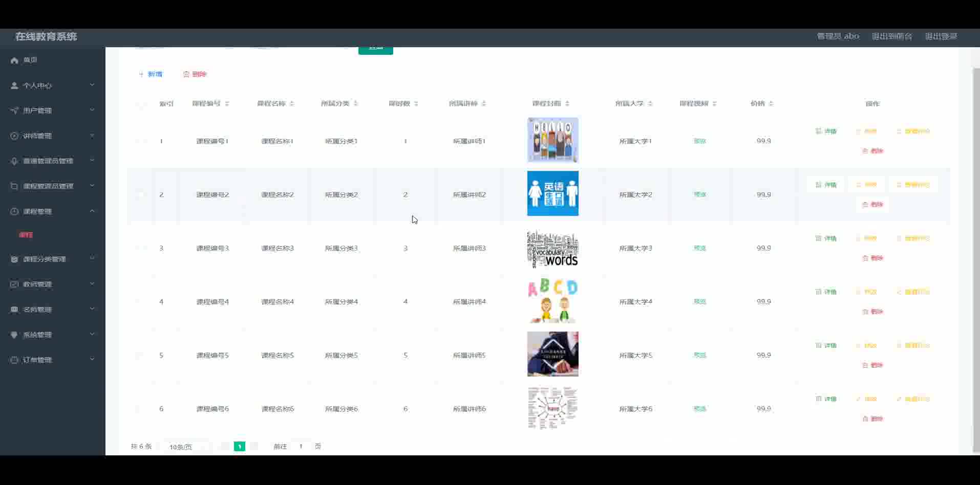
Task: Click the plus icon of 新增
Action: point(141,74)
